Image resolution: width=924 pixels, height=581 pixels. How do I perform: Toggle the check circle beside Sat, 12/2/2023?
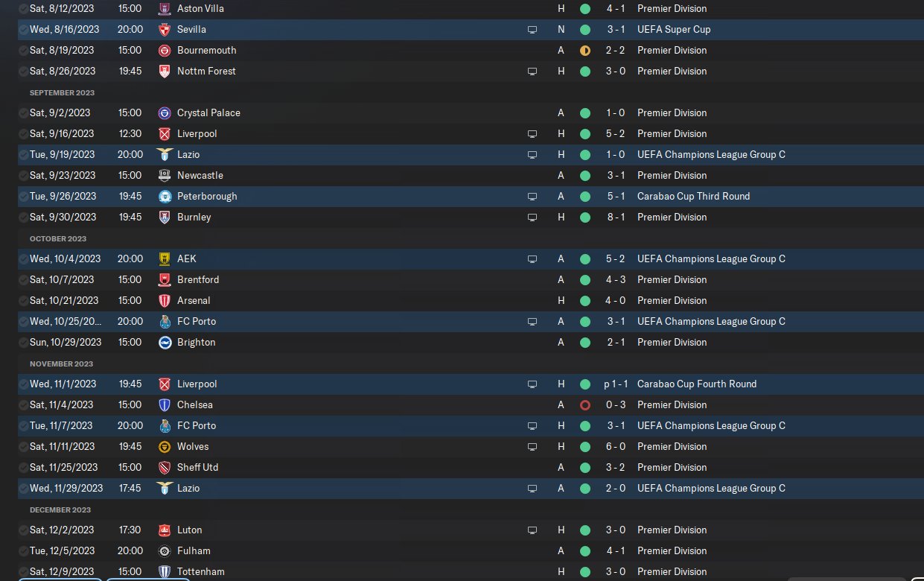click(24, 530)
